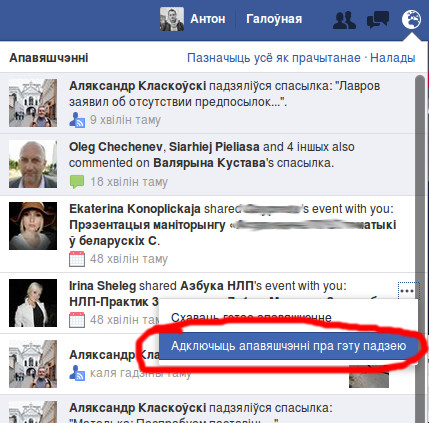Screen dimensions: 429x423
Task: Open Oleg Chechenev comment notification avatar
Action: [33, 164]
